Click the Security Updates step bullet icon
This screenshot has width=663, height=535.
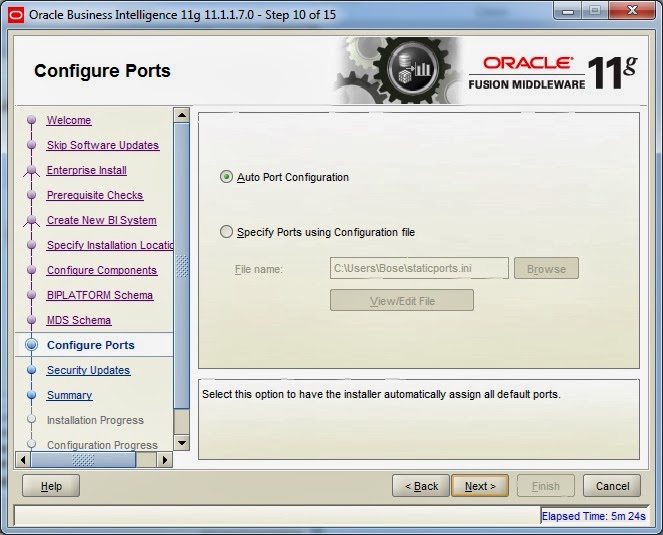click(31, 370)
